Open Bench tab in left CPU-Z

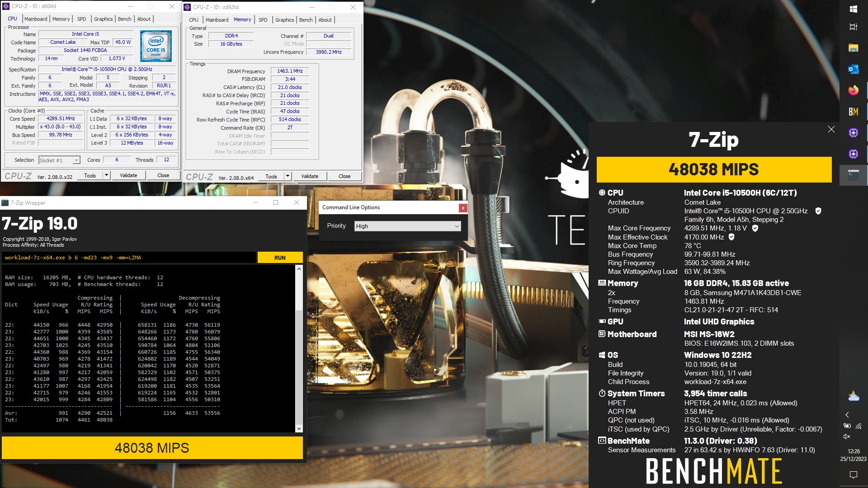click(x=125, y=19)
